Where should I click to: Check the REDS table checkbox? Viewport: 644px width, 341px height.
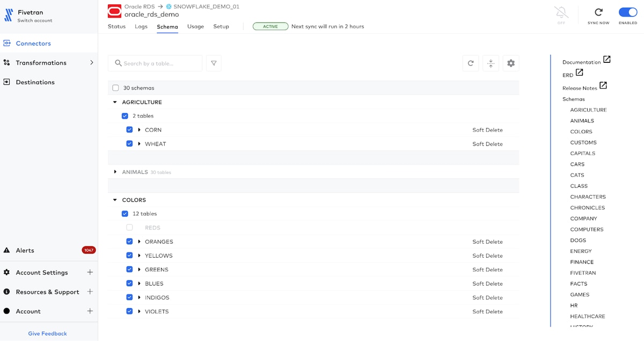(x=129, y=228)
